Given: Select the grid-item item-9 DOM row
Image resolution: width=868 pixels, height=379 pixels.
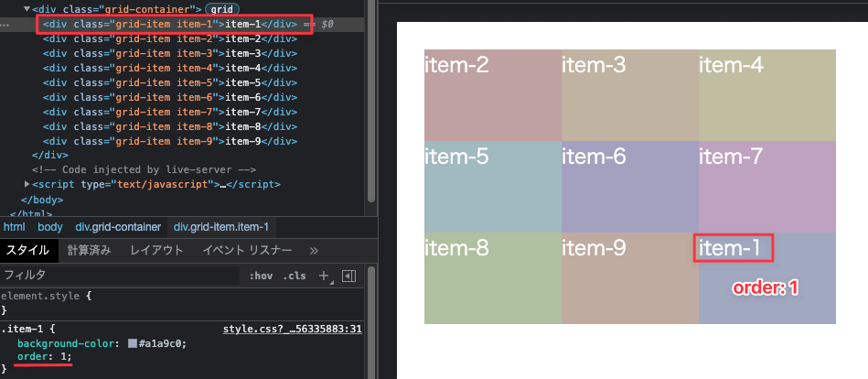Looking at the screenshot, I should tap(182, 141).
